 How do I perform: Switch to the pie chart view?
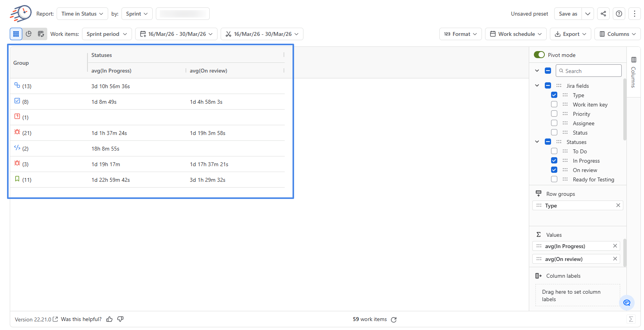coord(29,34)
